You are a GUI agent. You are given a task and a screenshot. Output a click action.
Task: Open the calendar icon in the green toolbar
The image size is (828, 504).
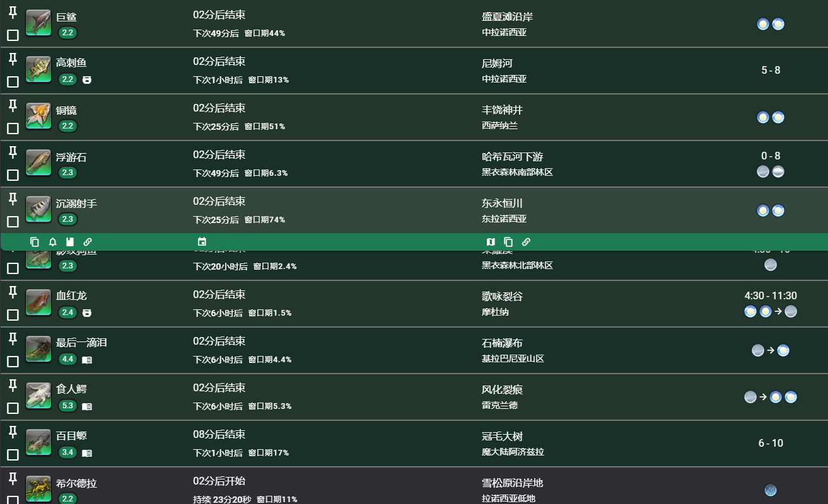[x=202, y=242]
